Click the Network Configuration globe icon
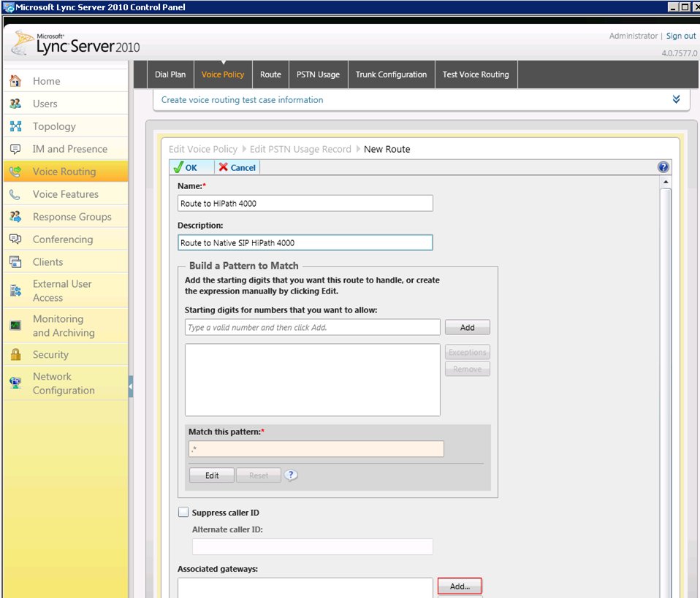Image resolution: width=700 pixels, height=598 pixels. [x=15, y=383]
